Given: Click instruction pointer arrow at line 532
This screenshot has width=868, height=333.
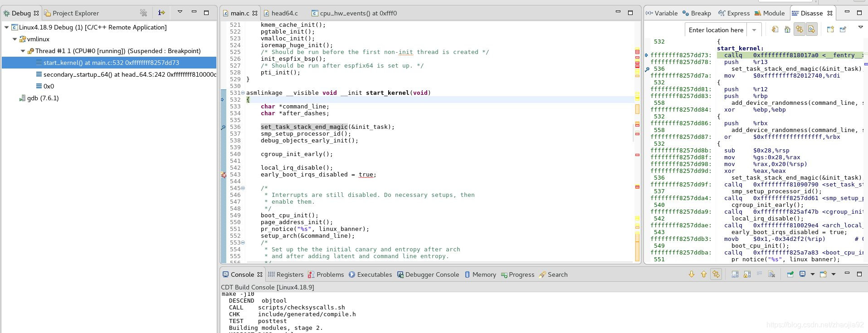Looking at the screenshot, I should click(223, 99).
